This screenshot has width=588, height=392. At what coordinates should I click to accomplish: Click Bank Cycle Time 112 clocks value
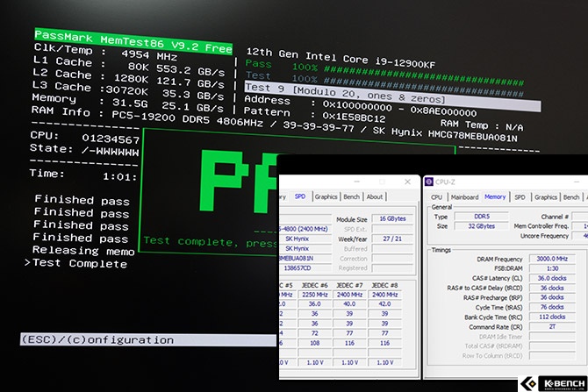(552, 317)
